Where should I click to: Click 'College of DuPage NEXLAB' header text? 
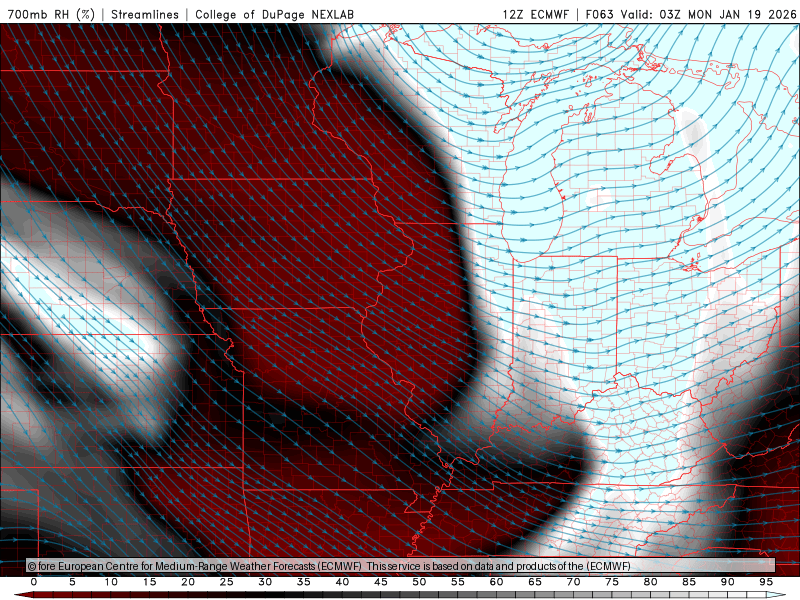[x=274, y=14]
